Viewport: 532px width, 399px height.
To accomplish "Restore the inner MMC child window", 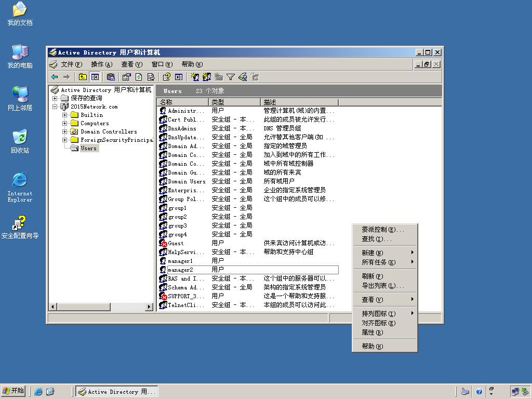I will point(427,64).
